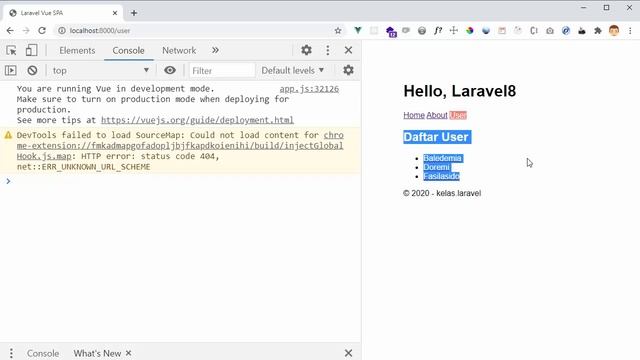The width and height of the screenshot is (640, 360).
Task: Clear the console
Action: 32,70
